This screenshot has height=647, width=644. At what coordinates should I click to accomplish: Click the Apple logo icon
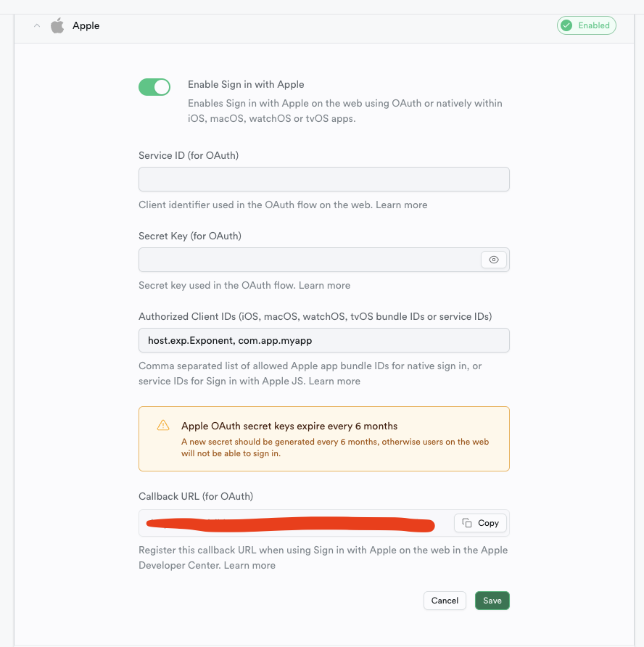(57, 25)
